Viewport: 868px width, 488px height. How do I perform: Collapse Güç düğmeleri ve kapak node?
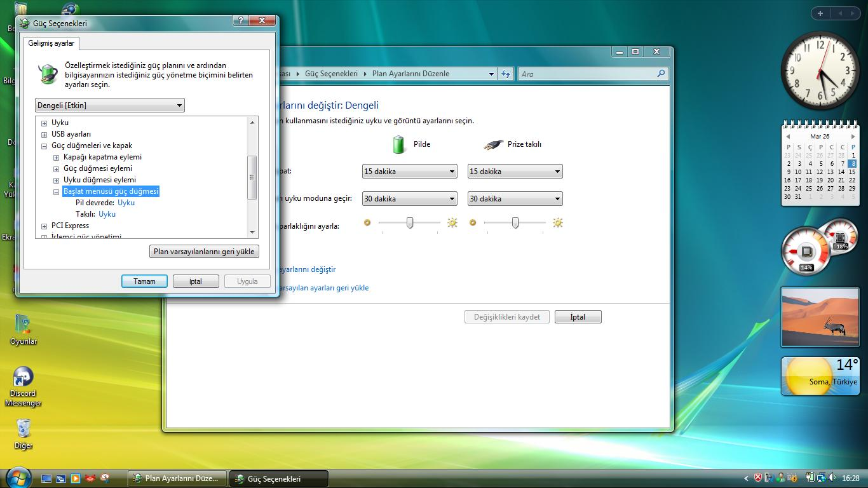[44, 146]
